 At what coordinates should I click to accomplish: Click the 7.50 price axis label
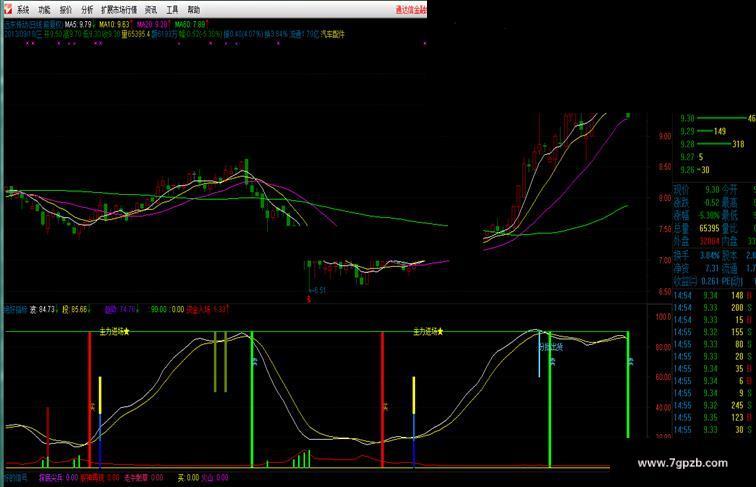pyautogui.click(x=664, y=230)
